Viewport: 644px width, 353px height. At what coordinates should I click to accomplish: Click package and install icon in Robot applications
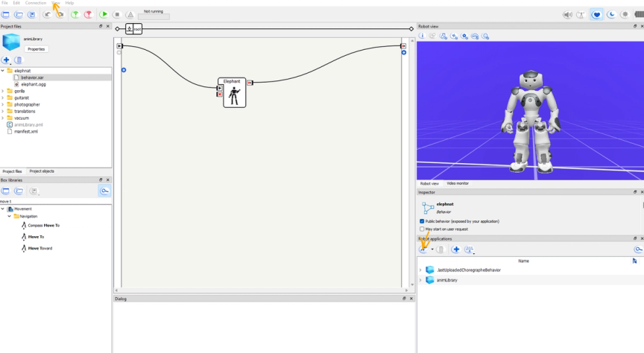click(x=423, y=249)
